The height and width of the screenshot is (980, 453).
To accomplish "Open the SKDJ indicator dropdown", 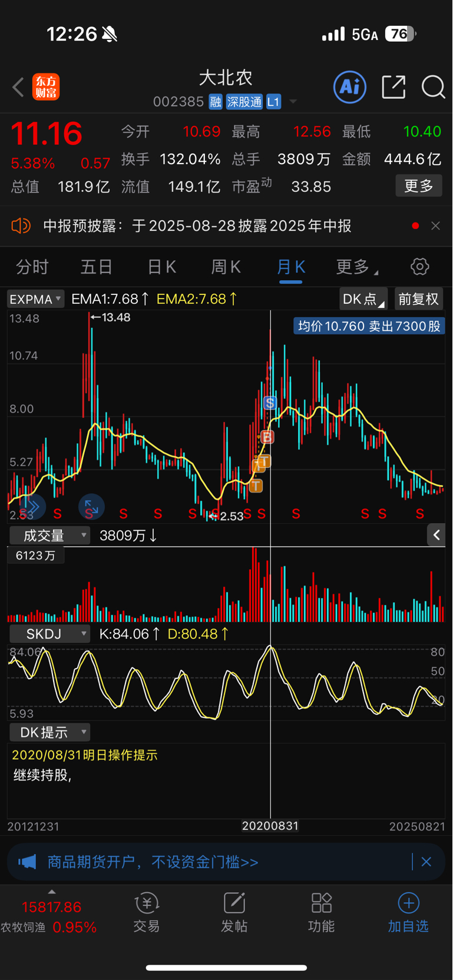I will [x=49, y=634].
